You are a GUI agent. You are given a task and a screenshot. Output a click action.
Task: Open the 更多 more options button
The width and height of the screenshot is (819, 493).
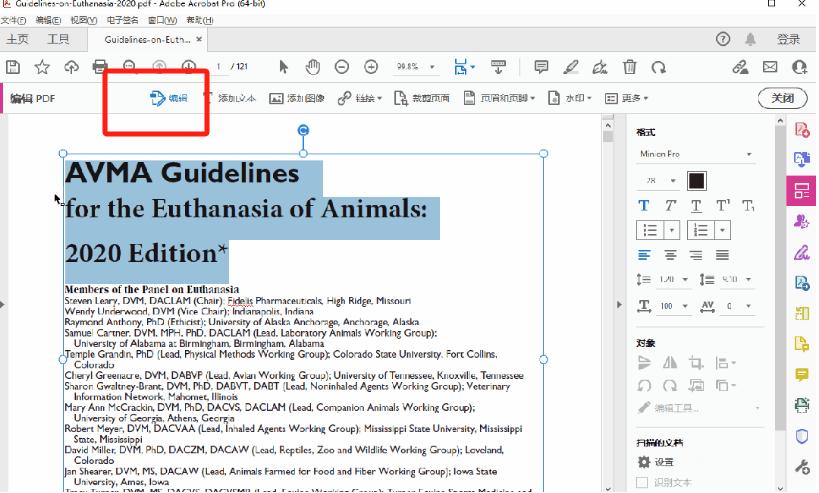pyautogui.click(x=626, y=98)
